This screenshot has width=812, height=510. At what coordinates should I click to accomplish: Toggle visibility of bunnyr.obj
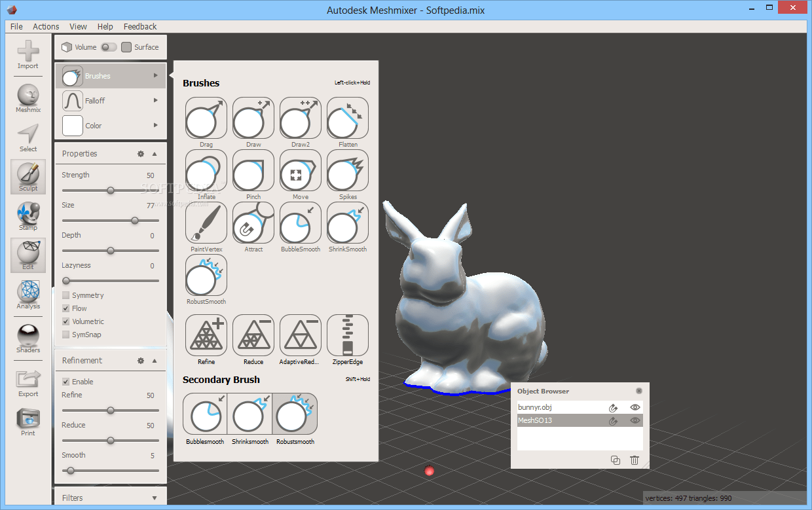click(x=635, y=407)
